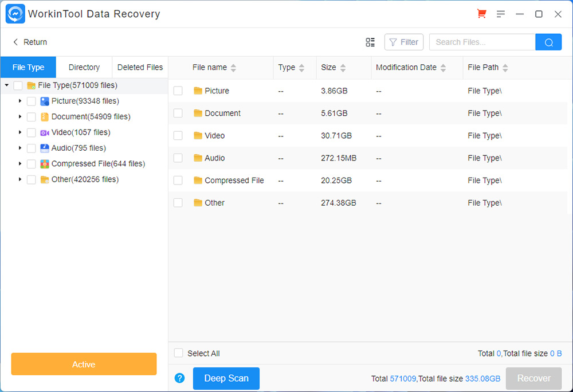Image resolution: width=573 pixels, height=392 pixels.
Task: Click the orange Active button
Action: click(x=84, y=364)
